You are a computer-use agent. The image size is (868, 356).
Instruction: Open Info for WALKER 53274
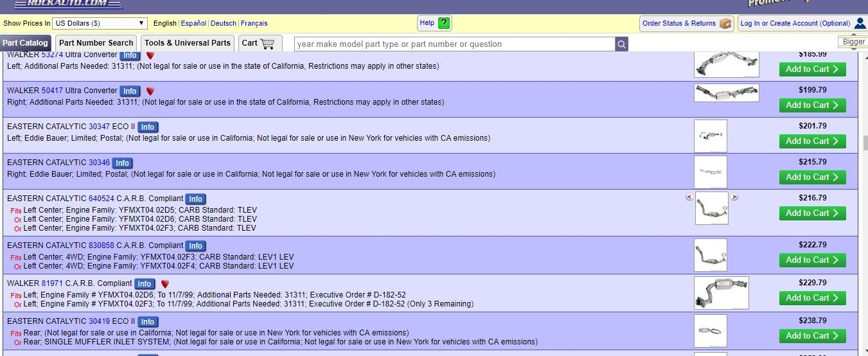click(130, 55)
